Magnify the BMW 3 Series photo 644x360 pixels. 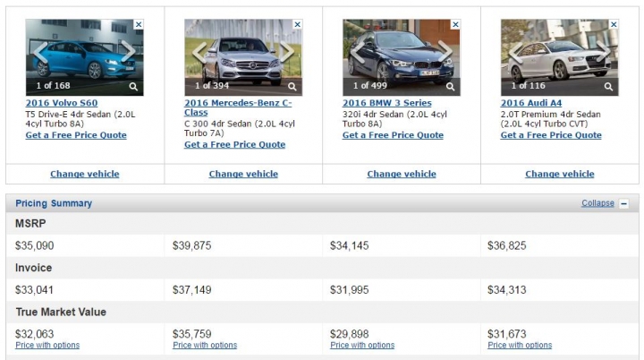click(450, 87)
